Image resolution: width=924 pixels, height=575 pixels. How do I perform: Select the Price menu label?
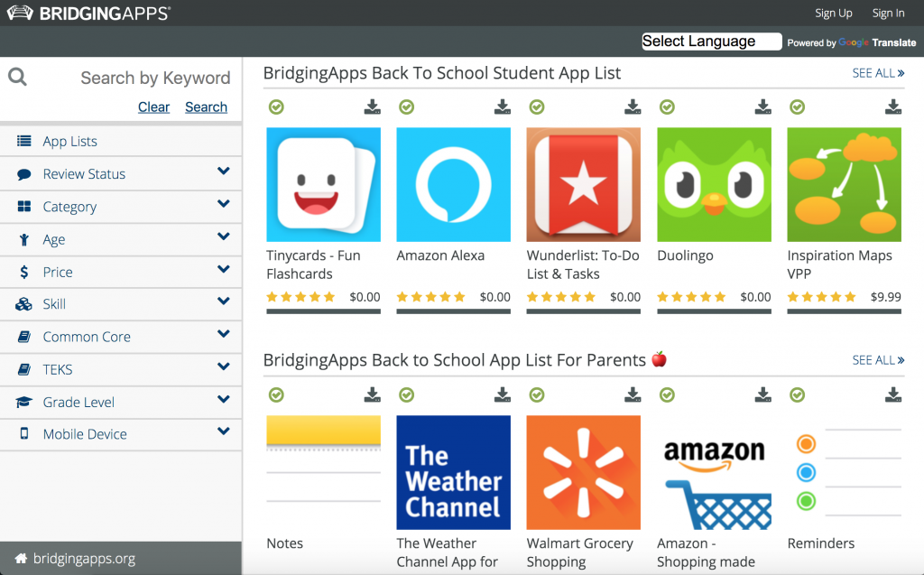pos(58,272)
